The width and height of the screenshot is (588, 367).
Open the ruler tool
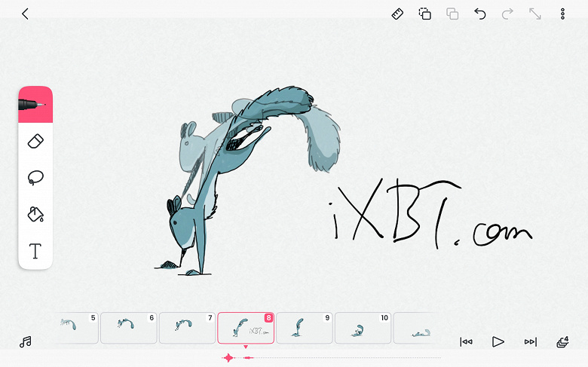tap(397, 14)
